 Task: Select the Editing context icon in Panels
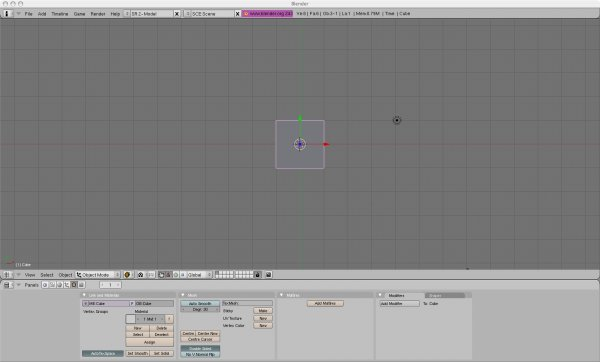(x=74, y=285)
